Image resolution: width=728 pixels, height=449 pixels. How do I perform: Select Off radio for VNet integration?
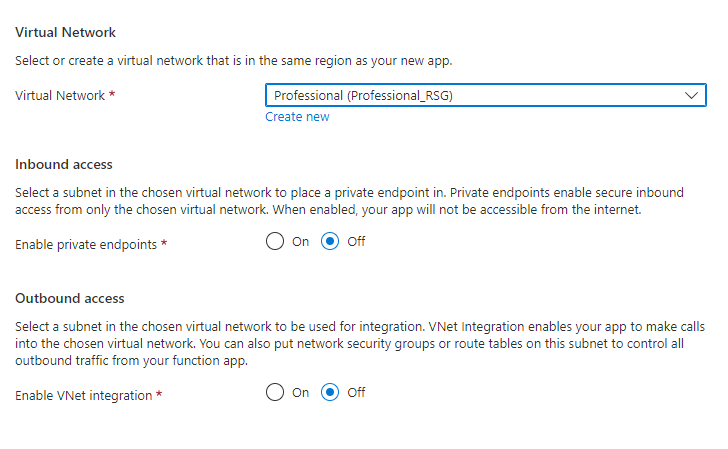[331, 393]
